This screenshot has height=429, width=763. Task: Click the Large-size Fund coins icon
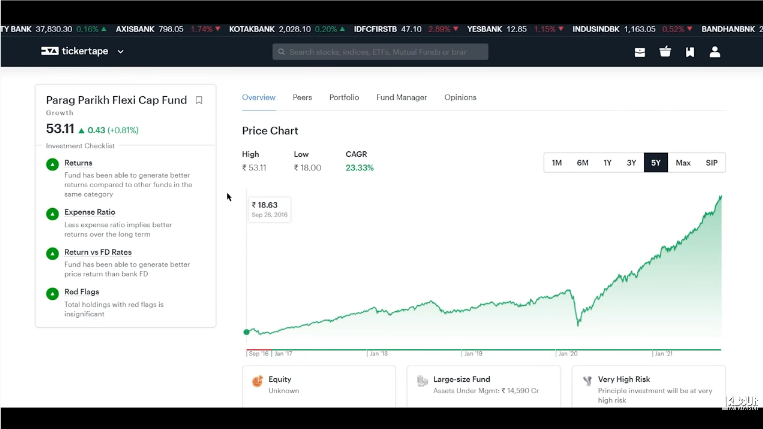pyautogui.click(x=422, y=381)
